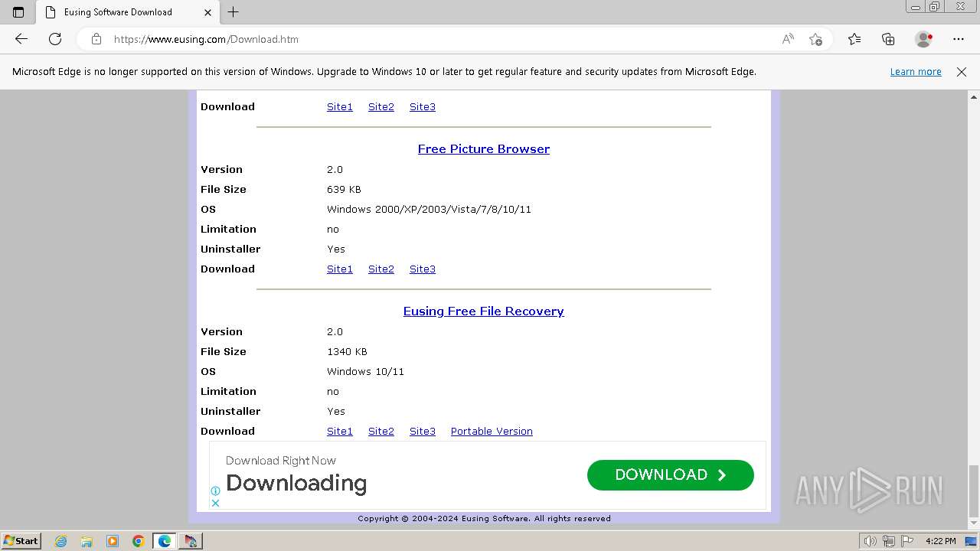Reload the page with Refresh icon

pos(55,39)
